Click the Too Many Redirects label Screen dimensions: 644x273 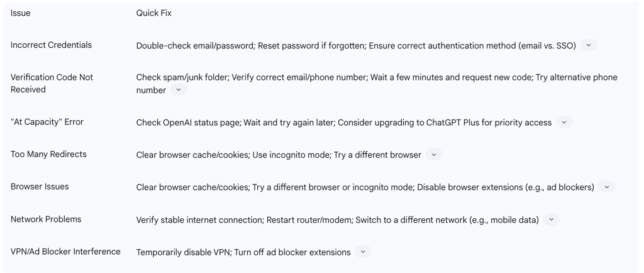click(48, 154)
